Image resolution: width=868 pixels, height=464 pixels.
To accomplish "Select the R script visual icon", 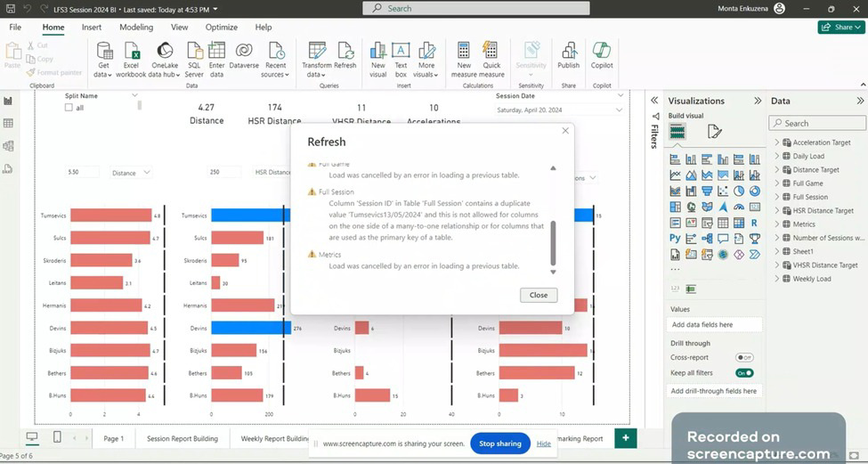I will click(755, 223).
